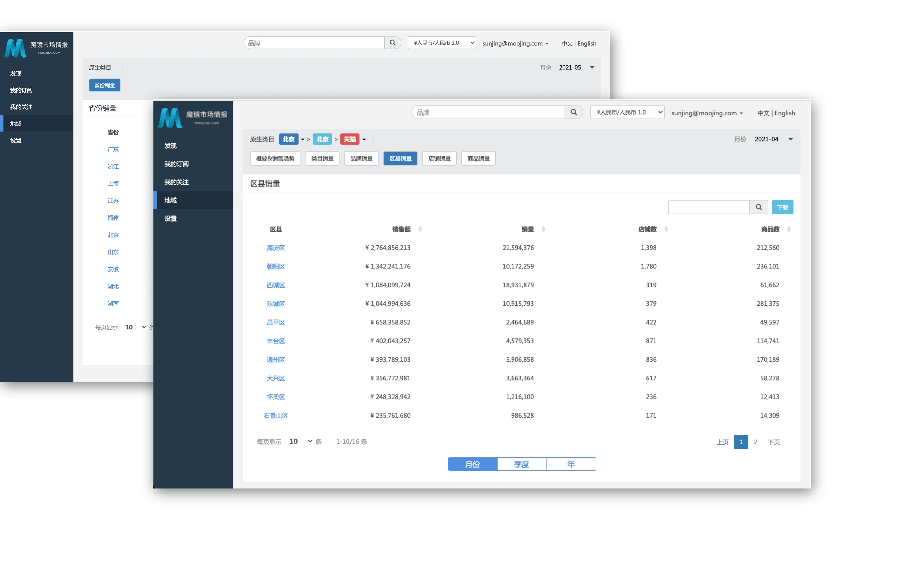Sort by 商品数 column arrows
Screen dimensions: 924x567
(789, 229)
